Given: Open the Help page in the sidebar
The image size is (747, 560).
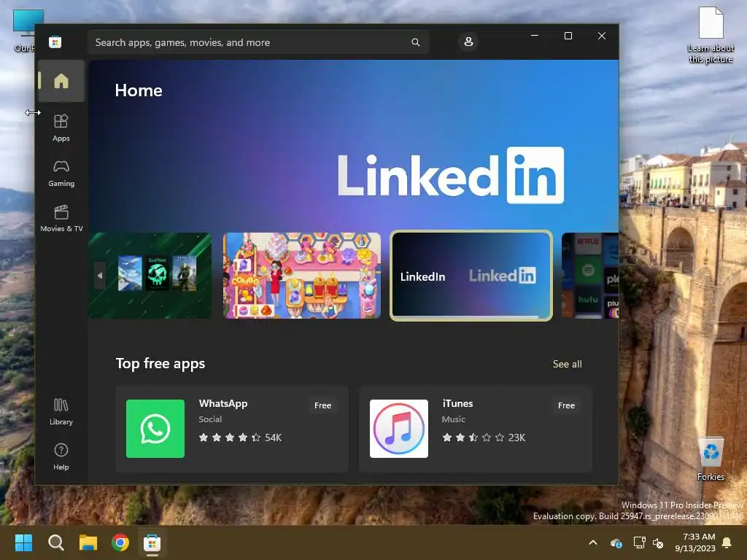Looking at the screenshot, I should (x=61, y=456).
